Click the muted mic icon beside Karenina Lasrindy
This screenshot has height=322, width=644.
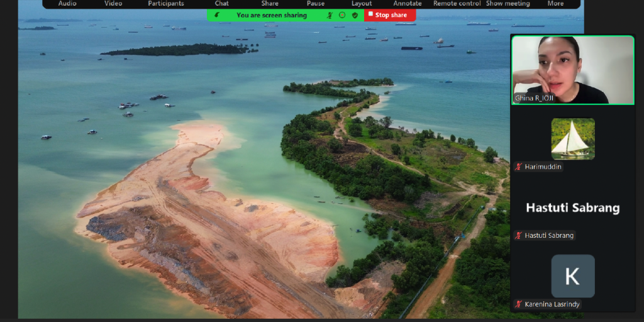click(518, 304)
